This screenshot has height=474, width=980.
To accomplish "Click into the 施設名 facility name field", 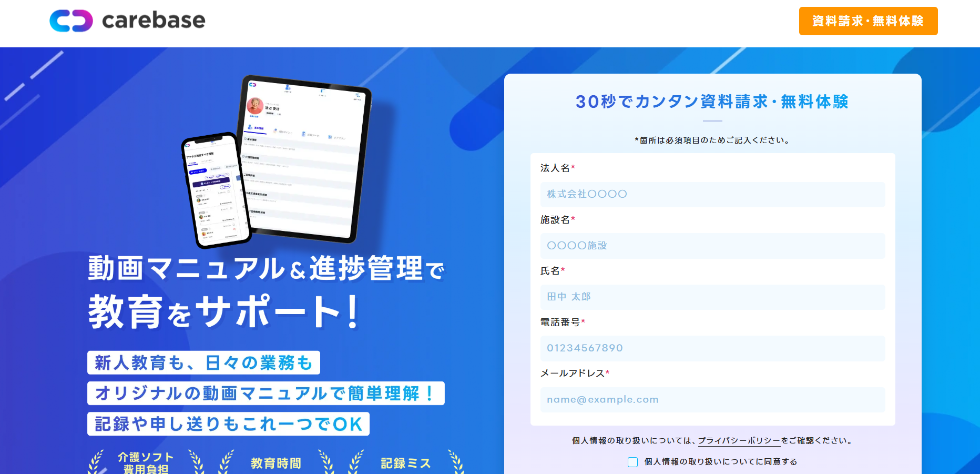I will (x=712, y=246).
